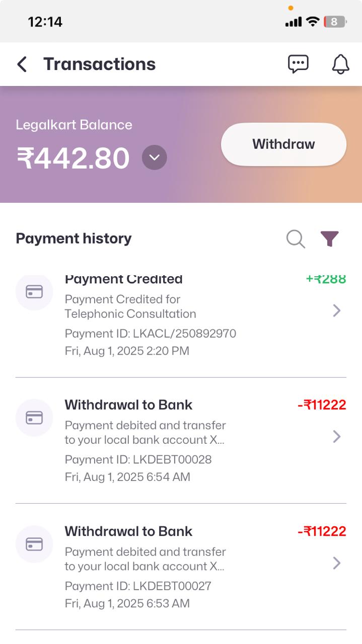Screen dimensions: 362x644
Task: Select the Telephonic Consultation payment entry
Action: [x=130, y=307]
